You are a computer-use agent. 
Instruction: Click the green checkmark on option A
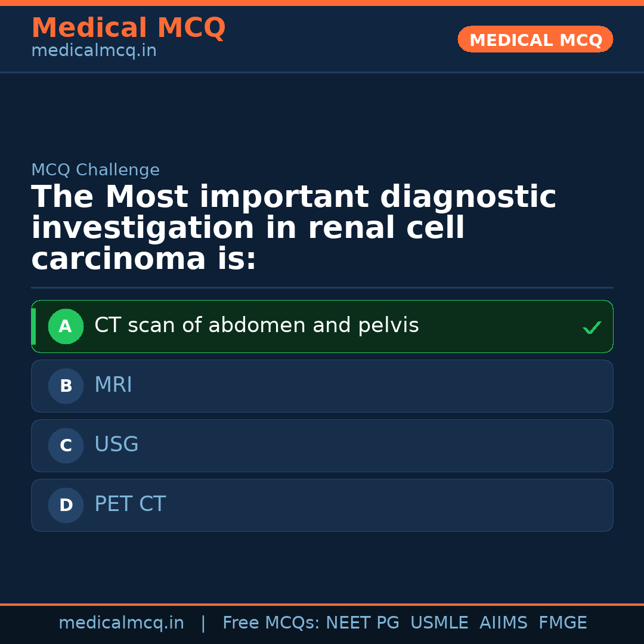pos(592,327)
